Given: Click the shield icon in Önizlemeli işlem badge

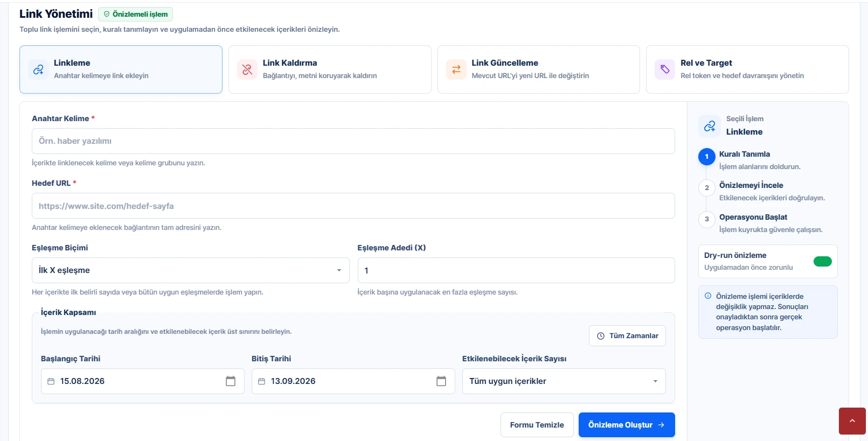Looking at the screenshot, I should coord(107,14).
